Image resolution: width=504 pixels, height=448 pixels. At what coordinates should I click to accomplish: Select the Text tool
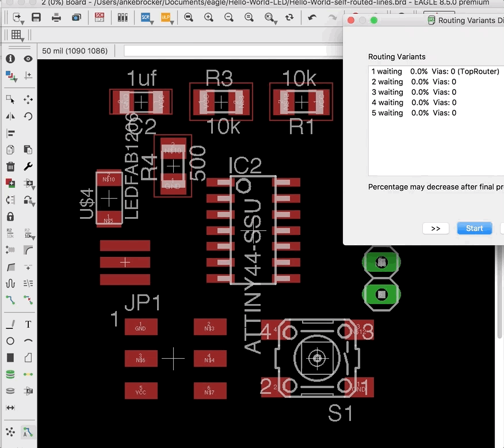click(x=28, y=324)
